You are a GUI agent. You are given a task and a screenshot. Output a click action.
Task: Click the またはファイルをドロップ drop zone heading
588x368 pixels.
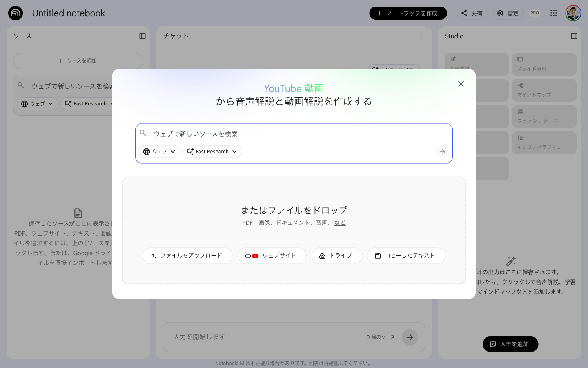[294, 210]
